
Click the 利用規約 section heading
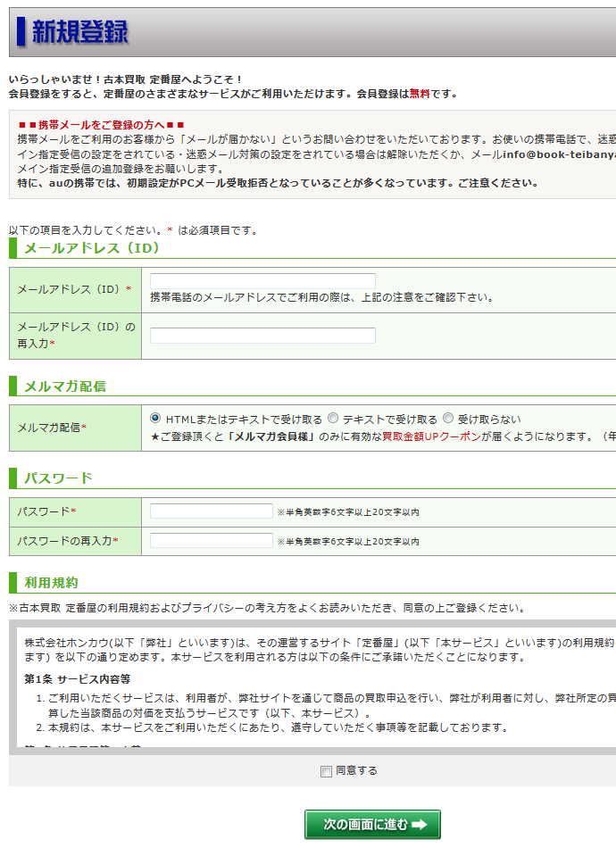(x=51, y=583)
